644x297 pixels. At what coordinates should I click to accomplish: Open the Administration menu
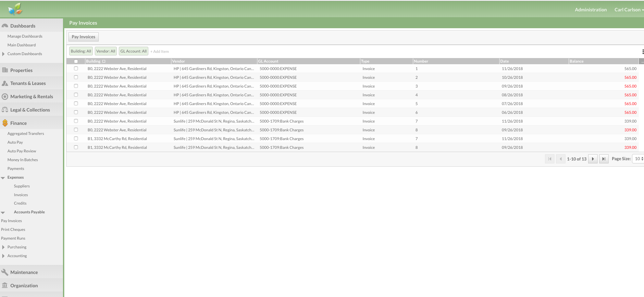click(x=590, y=10)
